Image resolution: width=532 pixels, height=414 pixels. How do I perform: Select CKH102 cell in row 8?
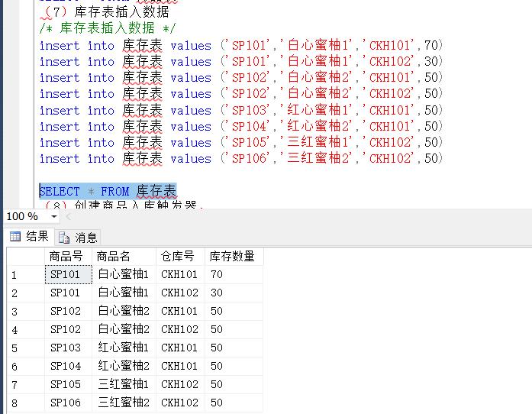(x=180, y=403)
